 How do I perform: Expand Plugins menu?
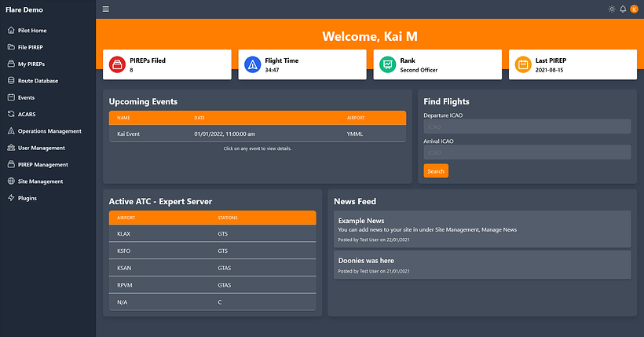27,198
